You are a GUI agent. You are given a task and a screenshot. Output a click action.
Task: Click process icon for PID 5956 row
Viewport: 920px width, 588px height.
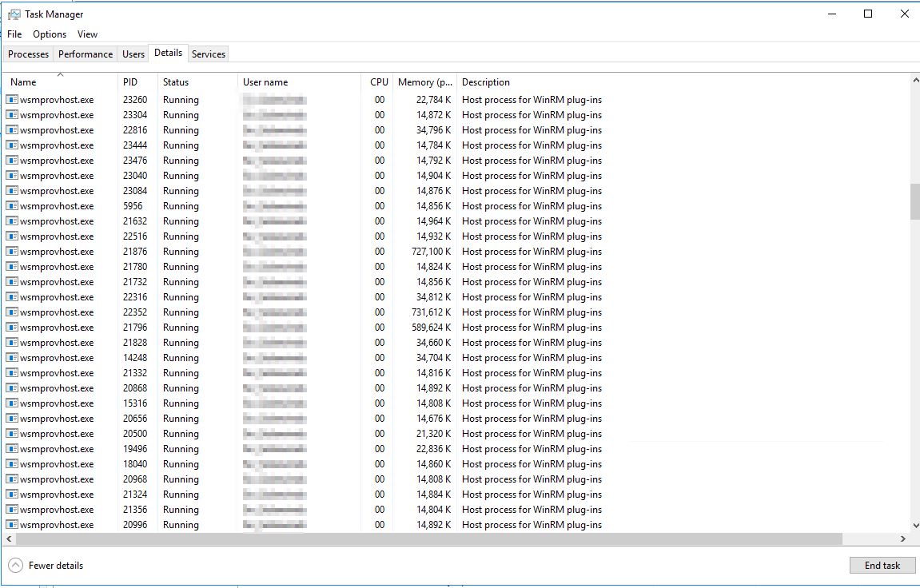(12, 206)
